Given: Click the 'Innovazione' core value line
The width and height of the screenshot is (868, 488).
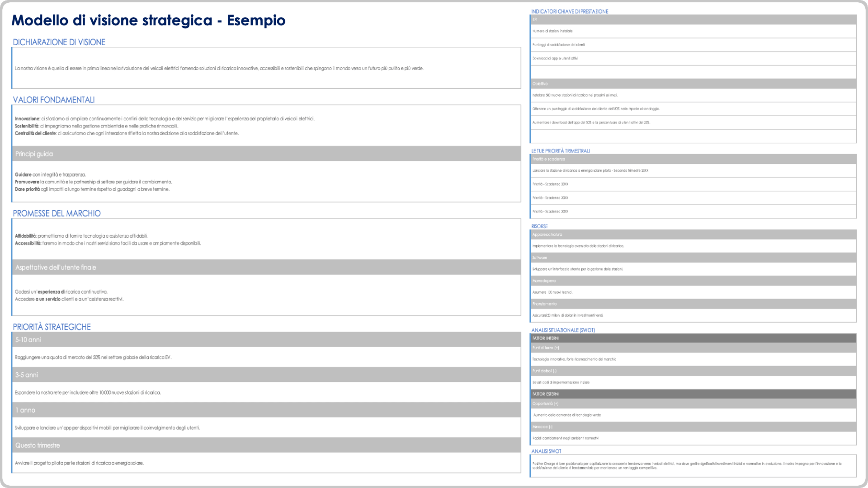Looking at the screenshot, I should coord(165,119).
